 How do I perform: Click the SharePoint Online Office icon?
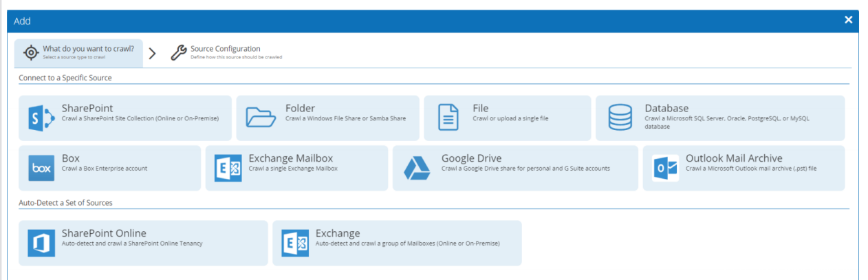tap(41, 244)
